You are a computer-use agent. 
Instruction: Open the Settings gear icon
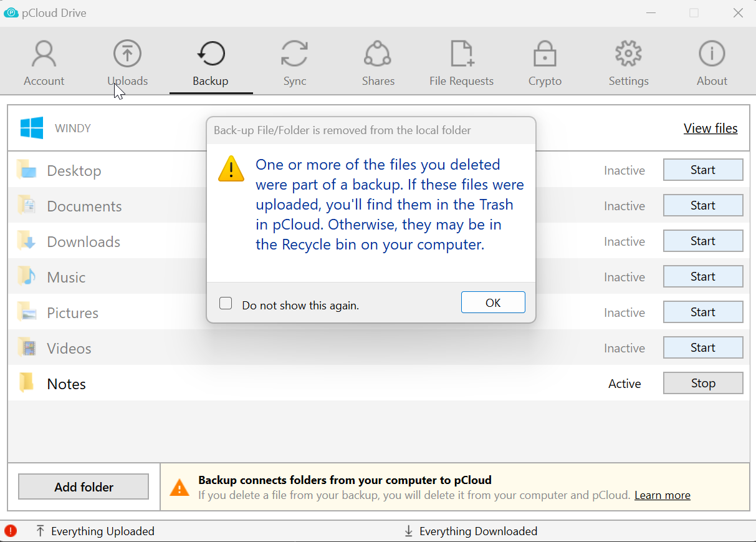pos(628,54)
